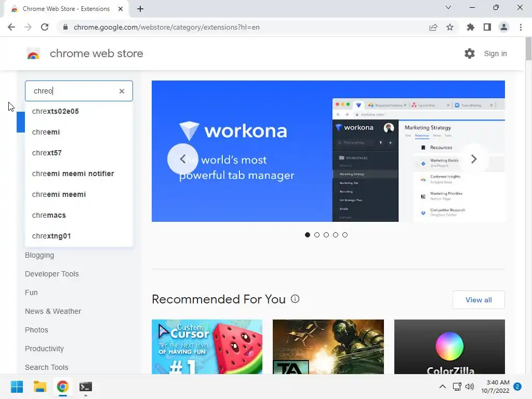Open the notifications badge

(x=517, y=387)
